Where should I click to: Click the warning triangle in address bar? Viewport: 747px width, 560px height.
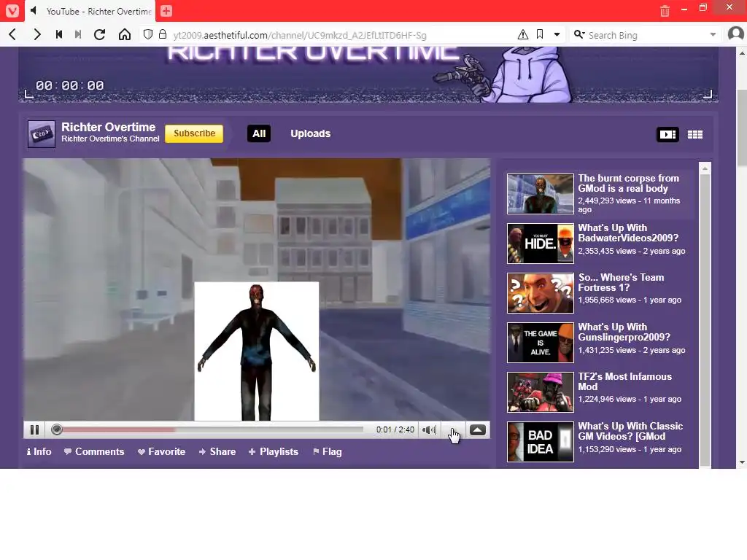522,34
